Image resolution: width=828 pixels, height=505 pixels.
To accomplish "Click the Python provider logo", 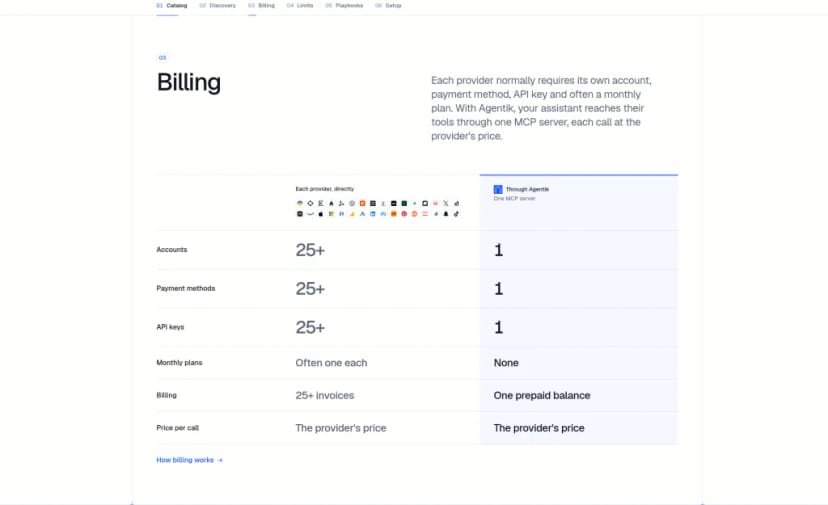I will click(300, 203).
